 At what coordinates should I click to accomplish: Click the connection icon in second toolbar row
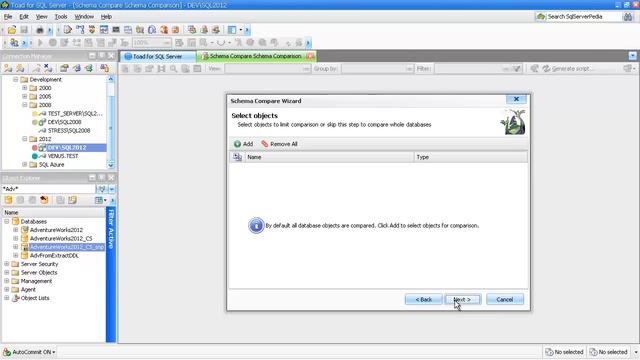click(x=14, y=42)
